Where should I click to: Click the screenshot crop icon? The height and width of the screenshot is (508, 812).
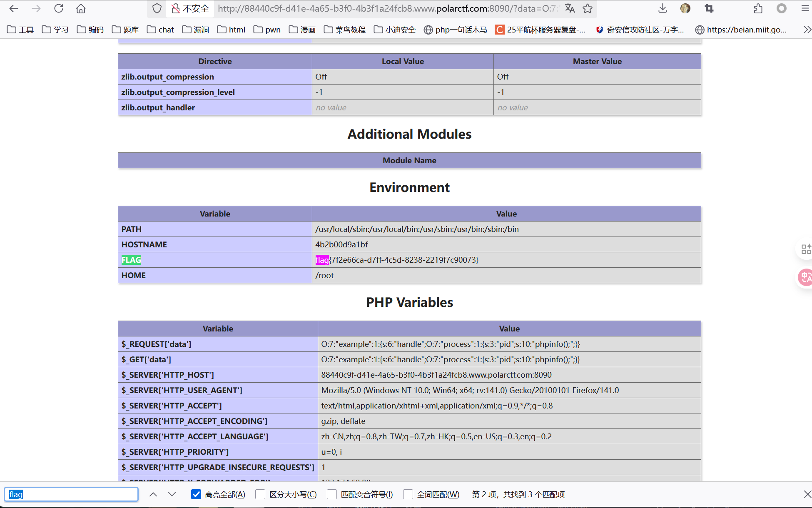(709, 8)
